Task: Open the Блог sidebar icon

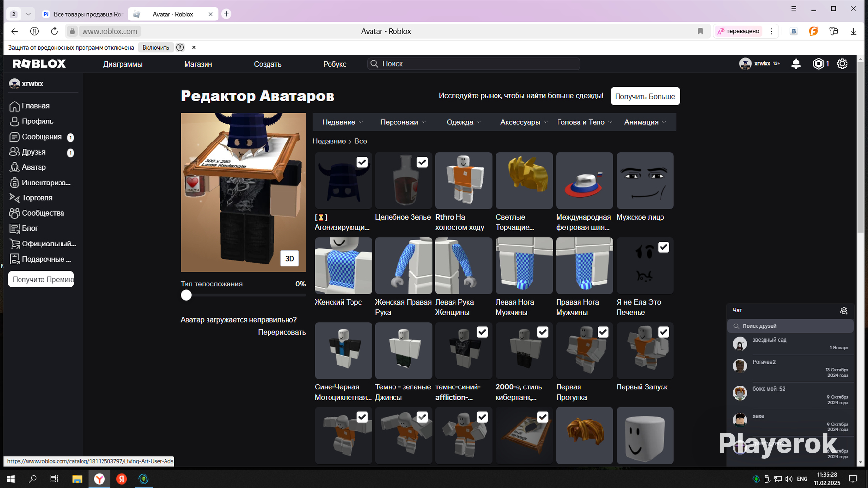Action: pos(15,228)
